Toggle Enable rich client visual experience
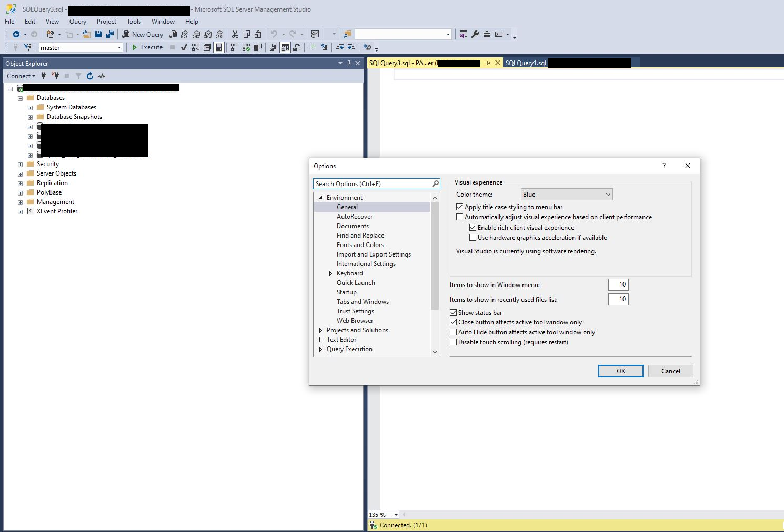Screen dimensions: 784x532 coord(473,228)
